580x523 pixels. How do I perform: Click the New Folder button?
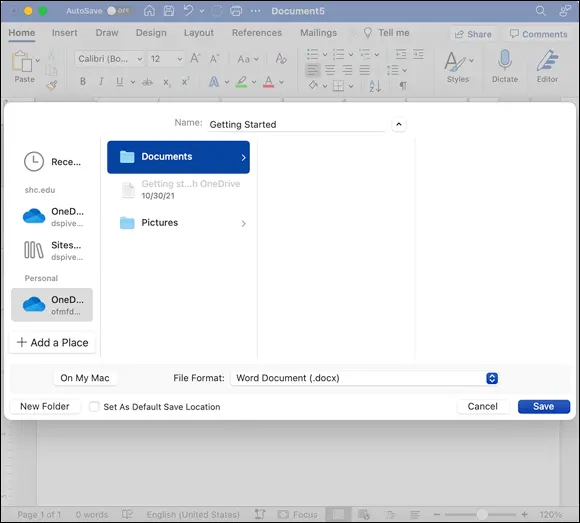click(x=45, y=406)
